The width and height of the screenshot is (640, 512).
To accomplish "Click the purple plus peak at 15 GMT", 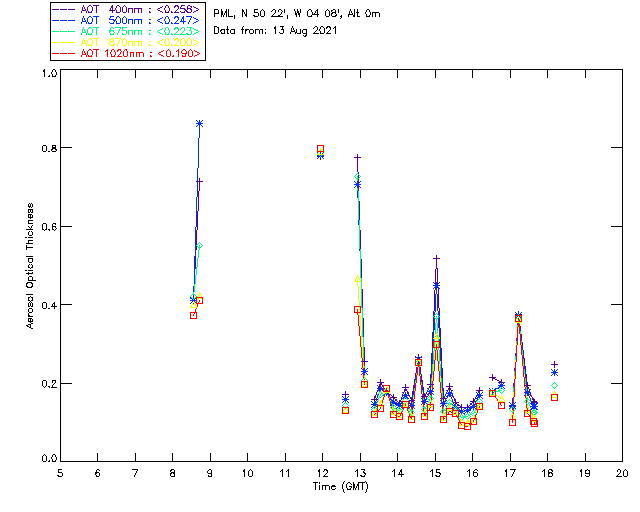I will pyautogui.click(x=436, y=258).
